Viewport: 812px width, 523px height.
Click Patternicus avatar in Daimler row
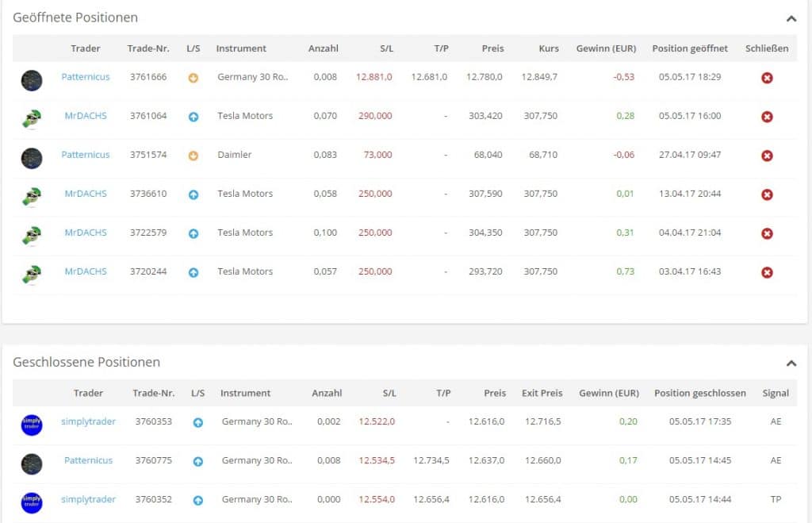point(32,157)
